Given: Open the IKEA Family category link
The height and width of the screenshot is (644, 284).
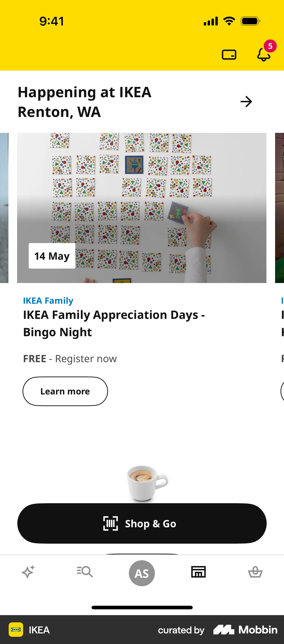Looking at the screenshot, I should pyautogui.click(x=48, y=301).
